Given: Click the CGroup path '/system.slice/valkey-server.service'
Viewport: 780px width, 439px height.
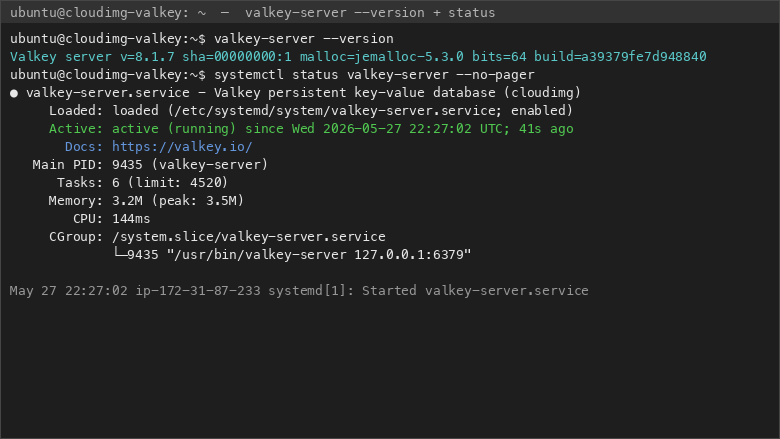Looking at the screenshot, I should tap(249, 237).
